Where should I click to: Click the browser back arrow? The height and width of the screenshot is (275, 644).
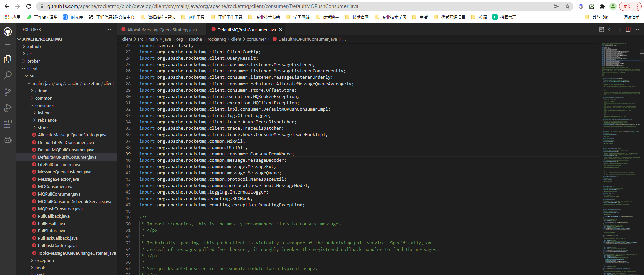(x=7, y=6)
